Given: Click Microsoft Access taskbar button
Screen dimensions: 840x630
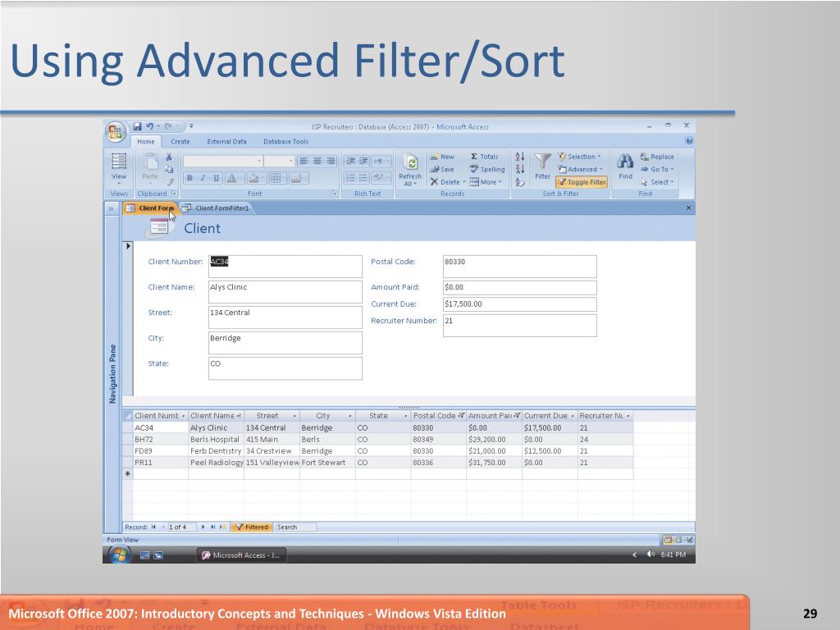Looking at the screenshot, I should 240,555.
